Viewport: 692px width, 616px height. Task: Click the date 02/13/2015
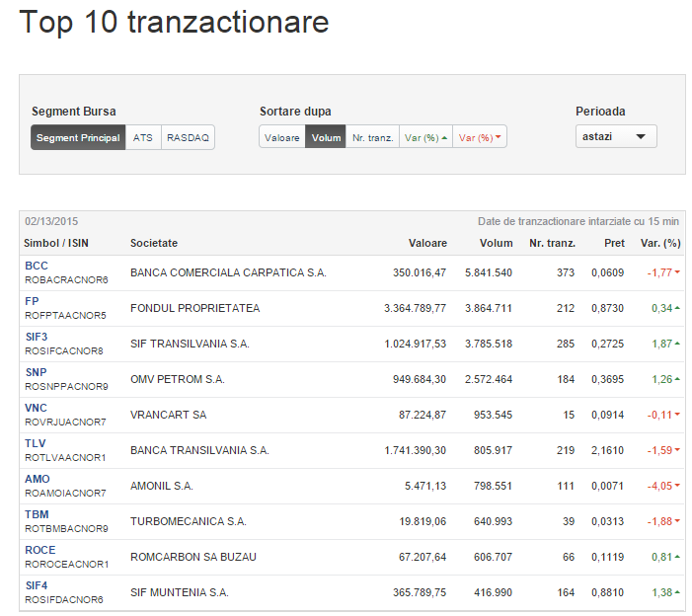pyautogui.click(x=51, y=221)
